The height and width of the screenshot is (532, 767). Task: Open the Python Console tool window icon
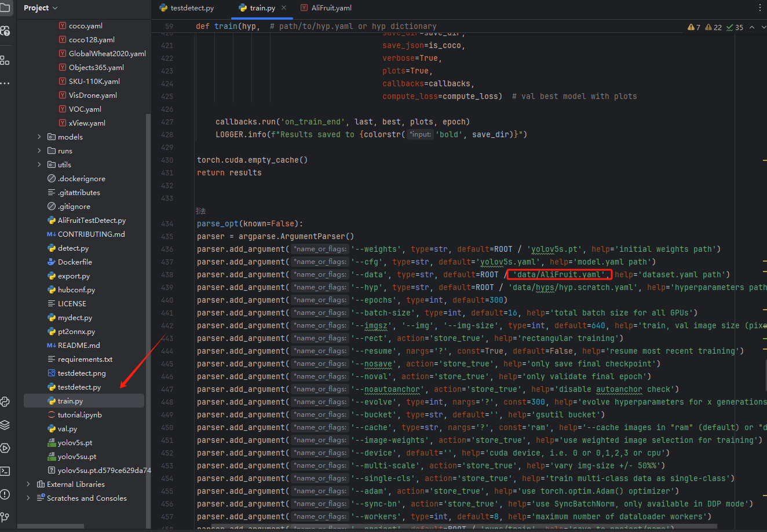pyautogui.click(x=5, y=401)
